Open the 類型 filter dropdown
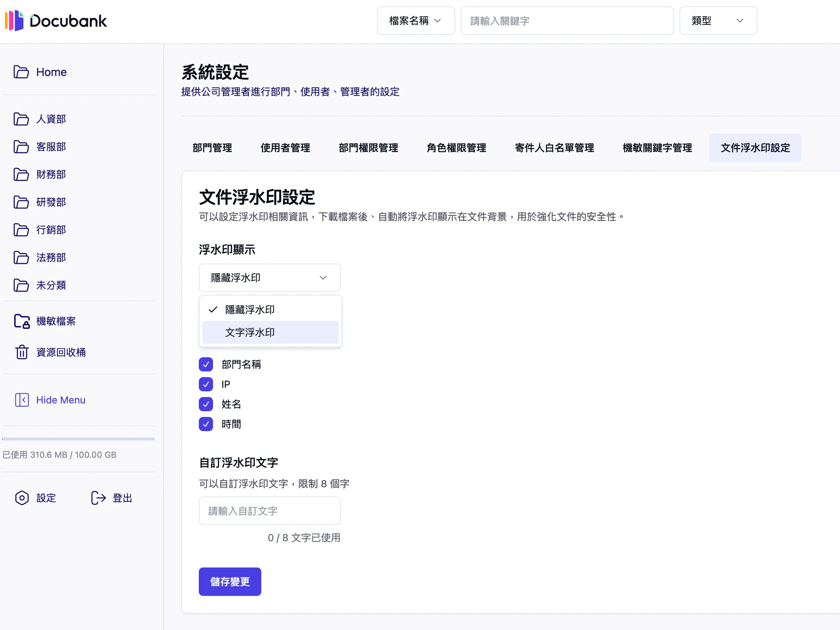This screenshot has height=630, width=840. (718, 21)
